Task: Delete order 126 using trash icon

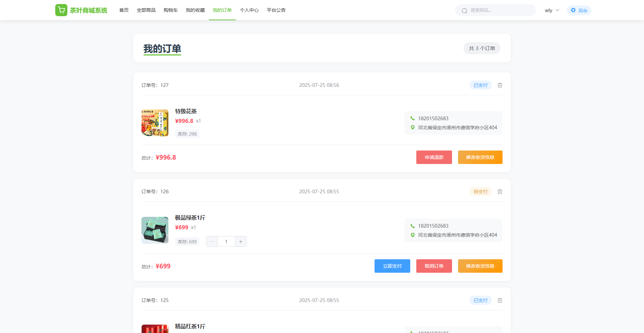Action: click(x=500, y=192)
